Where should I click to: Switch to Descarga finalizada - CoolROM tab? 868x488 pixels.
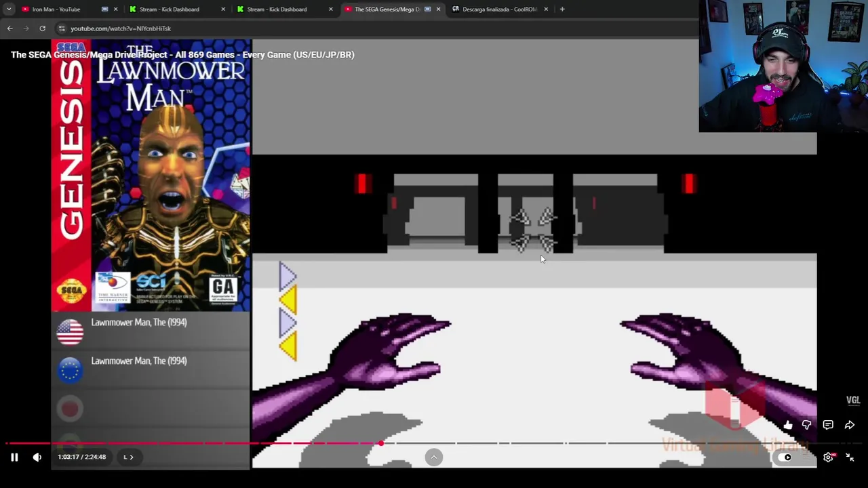pos(500,9)
